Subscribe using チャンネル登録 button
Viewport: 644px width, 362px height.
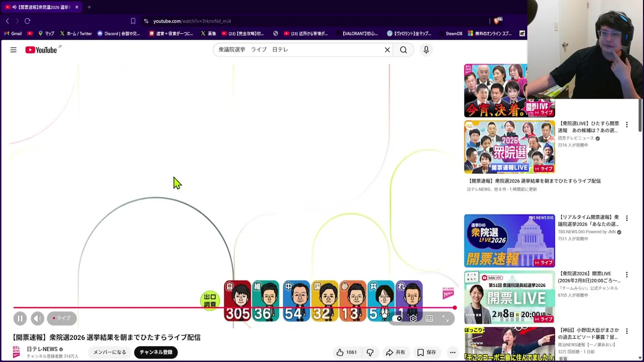coord(156,352)
